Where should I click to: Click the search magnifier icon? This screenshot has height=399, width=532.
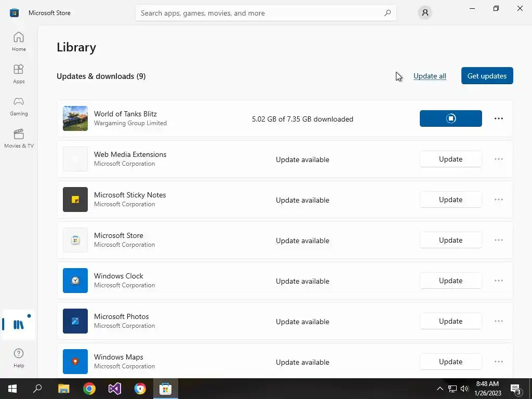pyautogui.click(x=388, y=13)
